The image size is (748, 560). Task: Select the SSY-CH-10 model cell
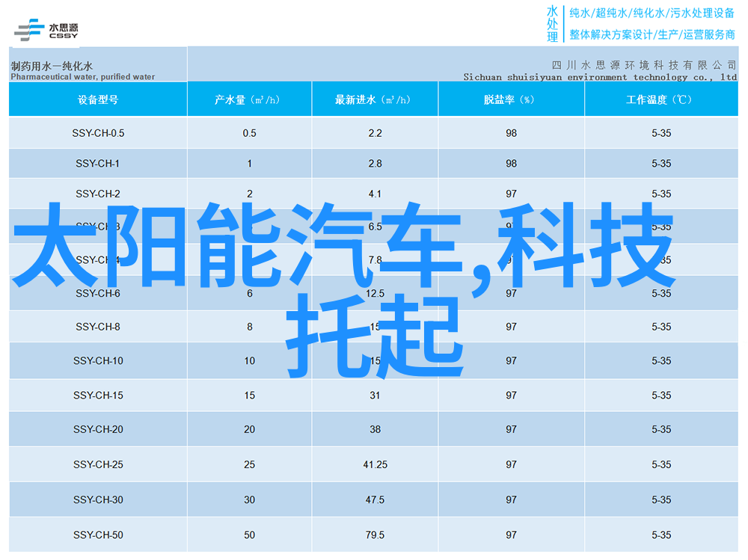pyautogui.click(x=98, y=360)
